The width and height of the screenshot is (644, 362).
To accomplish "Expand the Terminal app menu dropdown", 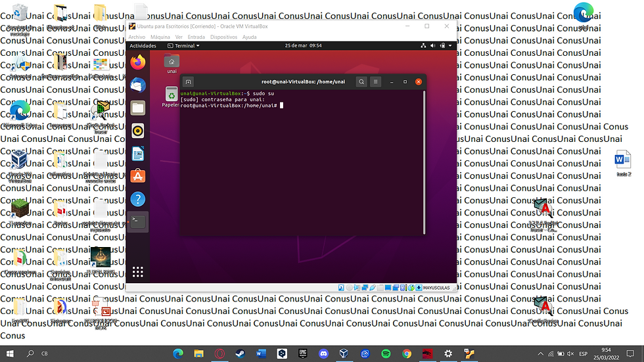I will (x=183, y=45).
